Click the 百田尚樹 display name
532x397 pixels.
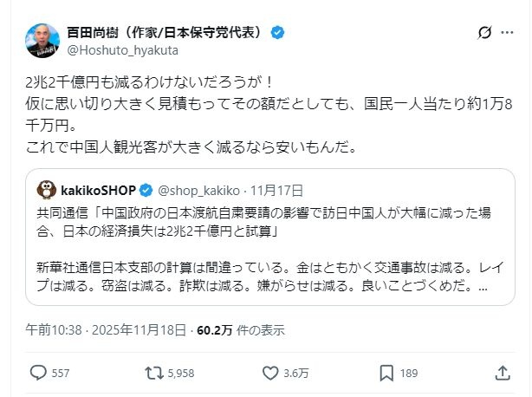(165, 32)
